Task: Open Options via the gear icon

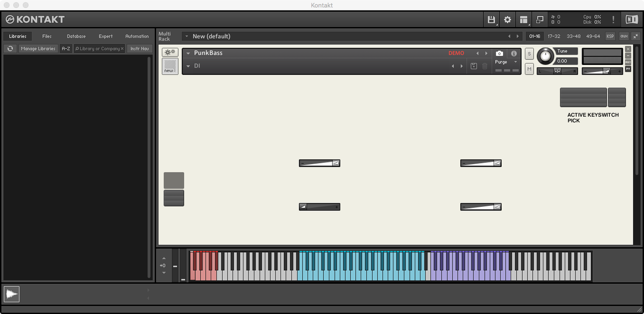Action: (x=507, y=20)
